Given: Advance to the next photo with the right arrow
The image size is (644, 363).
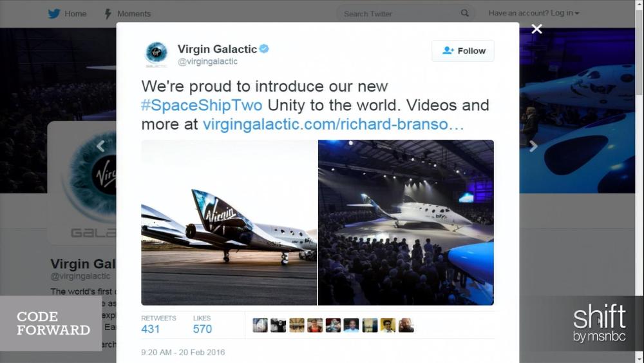Looking at the screenshot, I should tap(533, 146).
